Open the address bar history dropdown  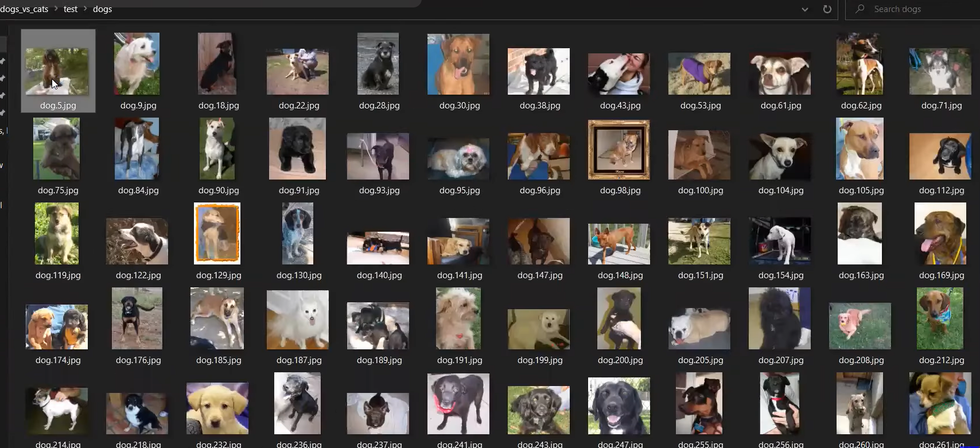804,9
